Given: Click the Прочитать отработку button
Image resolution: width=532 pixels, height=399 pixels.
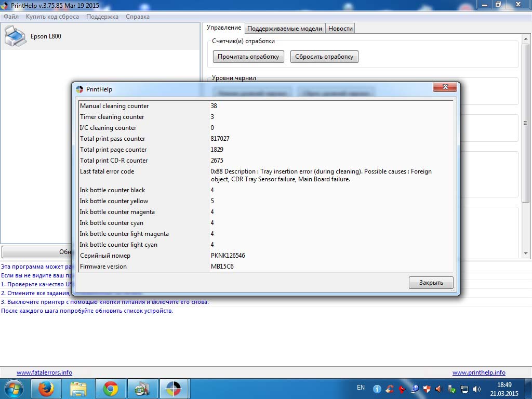Looking at the screenshot, I should pyautogui.click(x=248, y=57).
